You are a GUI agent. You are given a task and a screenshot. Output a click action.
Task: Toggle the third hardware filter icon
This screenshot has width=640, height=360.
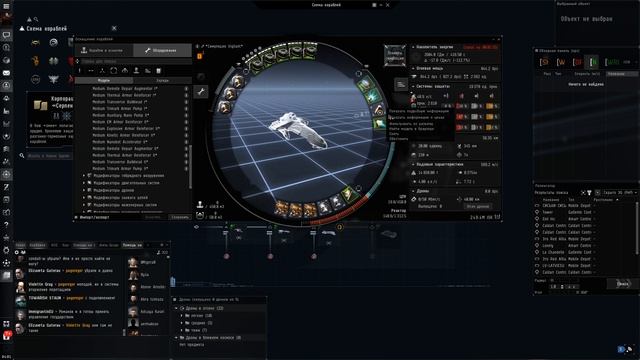click(102, 71)
